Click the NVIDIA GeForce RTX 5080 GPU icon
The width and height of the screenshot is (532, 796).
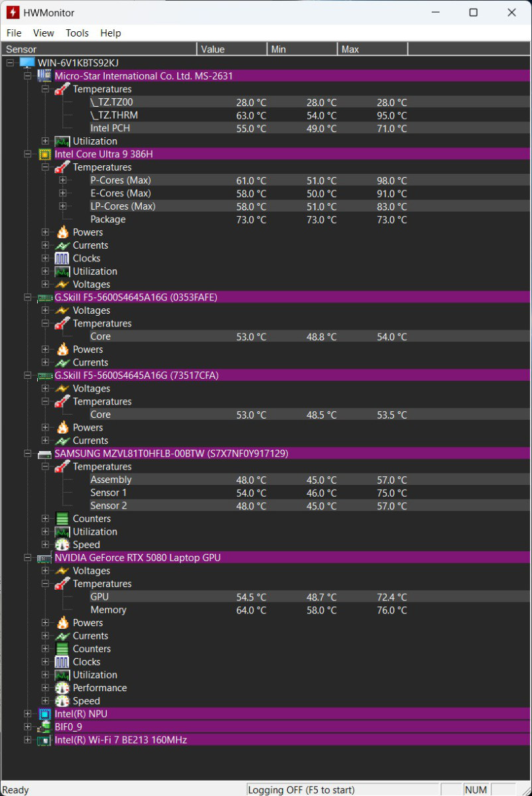coord(45,558)
